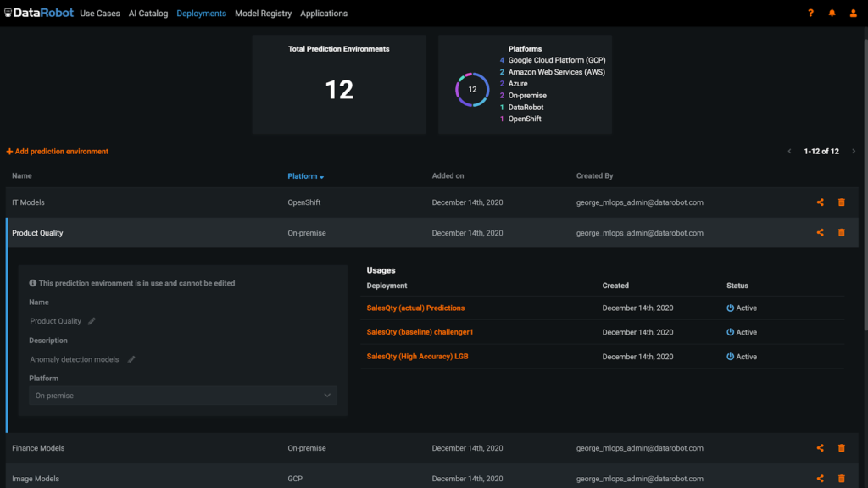Open the user profile icon
The image size is (868, 488).
click(x=853, y=13)
